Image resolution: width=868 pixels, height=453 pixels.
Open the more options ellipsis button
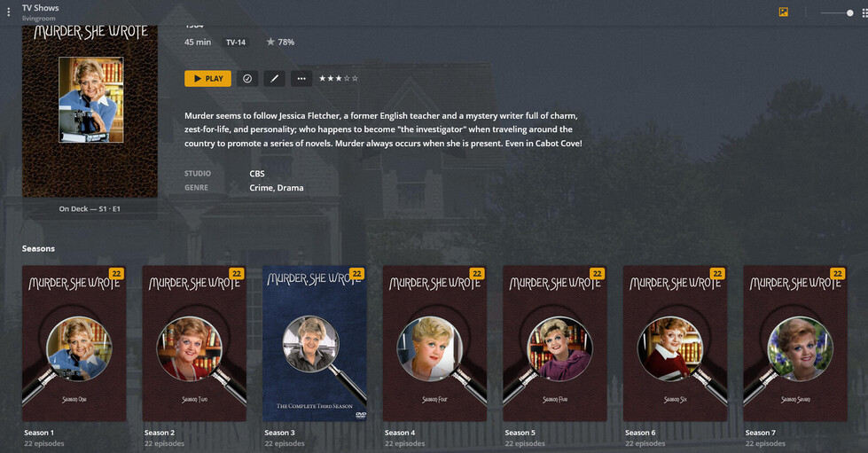(x=301, y=79)
